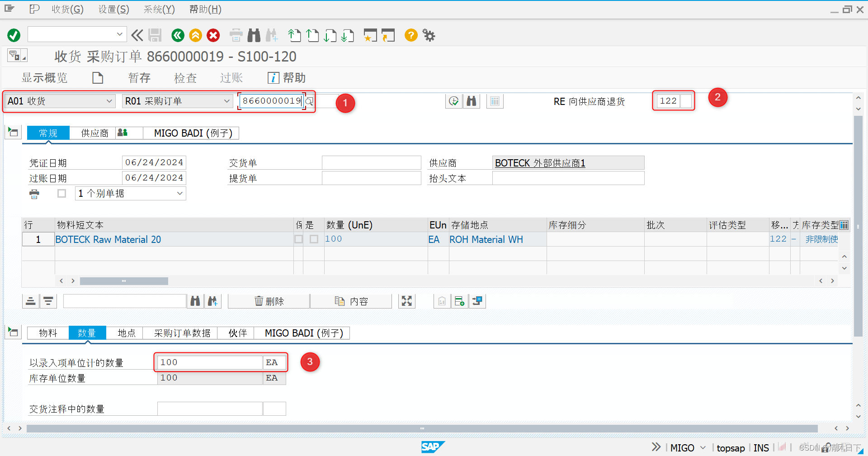868x456 pixels.
Task: Click the 显示概览 button
Action: [x=44, y=78]
